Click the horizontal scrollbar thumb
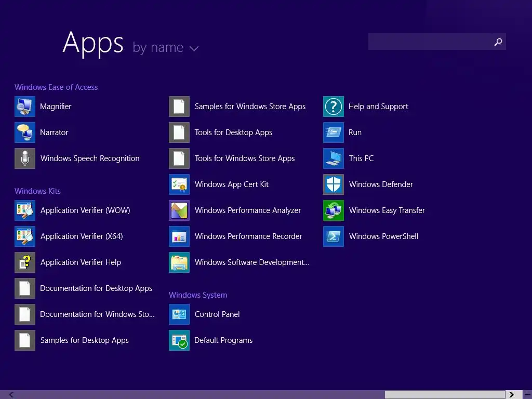The width and height of the screenshot is (532, 399). tap(445, 395)
